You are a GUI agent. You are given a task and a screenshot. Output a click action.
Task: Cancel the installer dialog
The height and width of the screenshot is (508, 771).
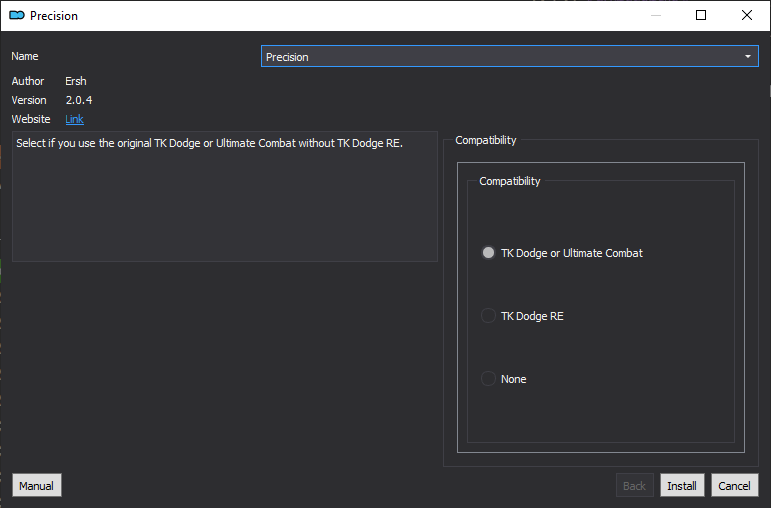pyautogui.click(x=735, y=485)
